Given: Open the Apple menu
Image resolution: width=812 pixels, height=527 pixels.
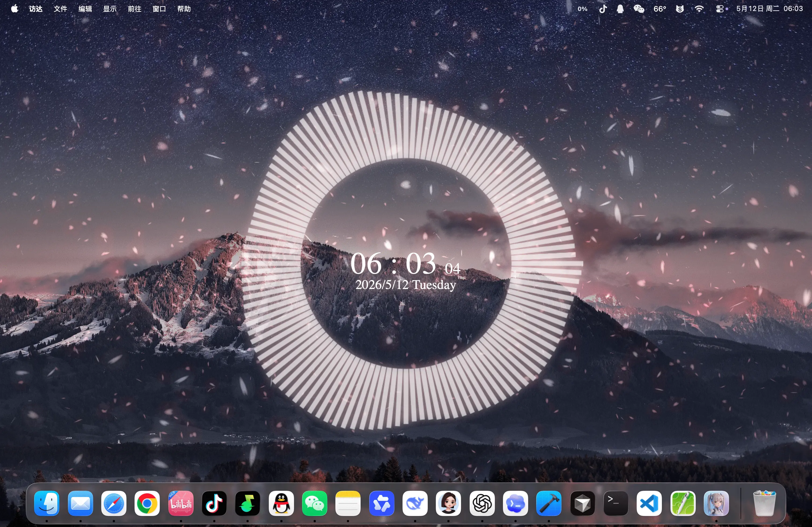Looking at the screenshot, I should coord(14,9).
